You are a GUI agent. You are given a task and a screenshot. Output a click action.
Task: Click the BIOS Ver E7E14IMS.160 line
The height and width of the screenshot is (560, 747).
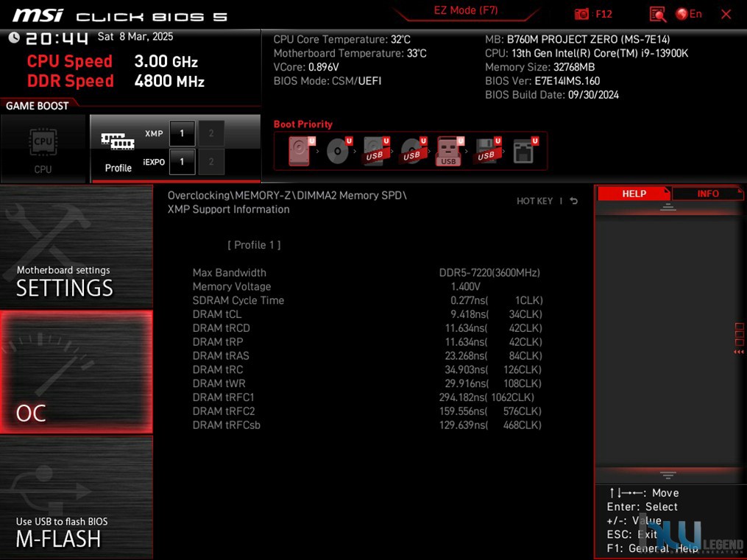pos(542,81)
